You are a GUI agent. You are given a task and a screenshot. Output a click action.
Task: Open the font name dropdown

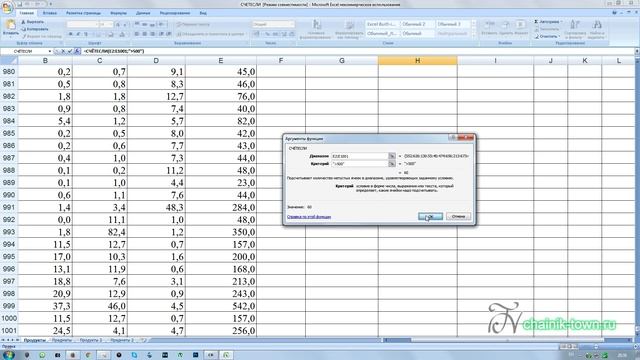pos(97,24)
